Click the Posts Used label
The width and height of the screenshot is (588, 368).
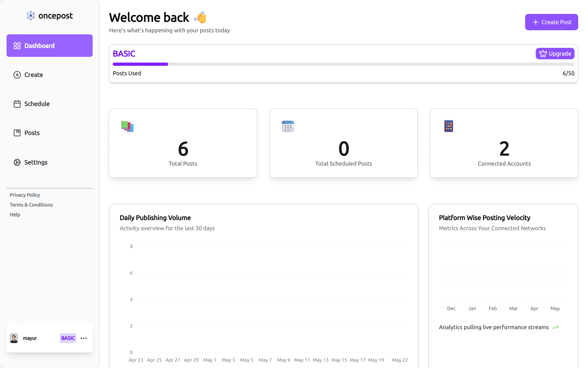[x=127, y=73]
